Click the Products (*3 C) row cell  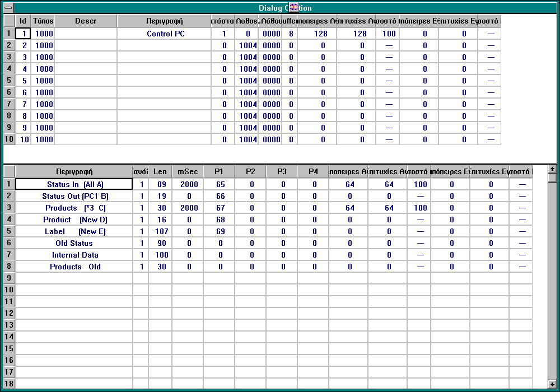[x=74, y=208]
